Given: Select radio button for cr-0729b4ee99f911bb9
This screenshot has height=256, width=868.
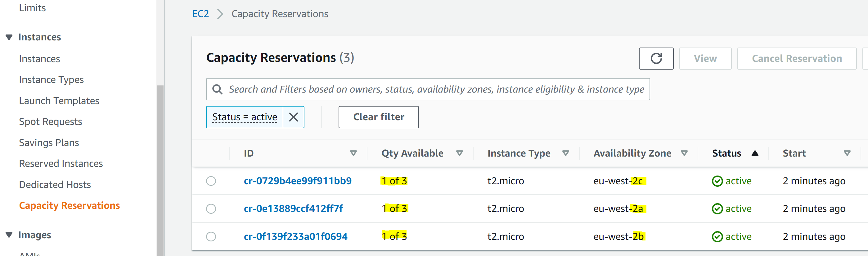Looking at the screenshot, I should 211,181.
